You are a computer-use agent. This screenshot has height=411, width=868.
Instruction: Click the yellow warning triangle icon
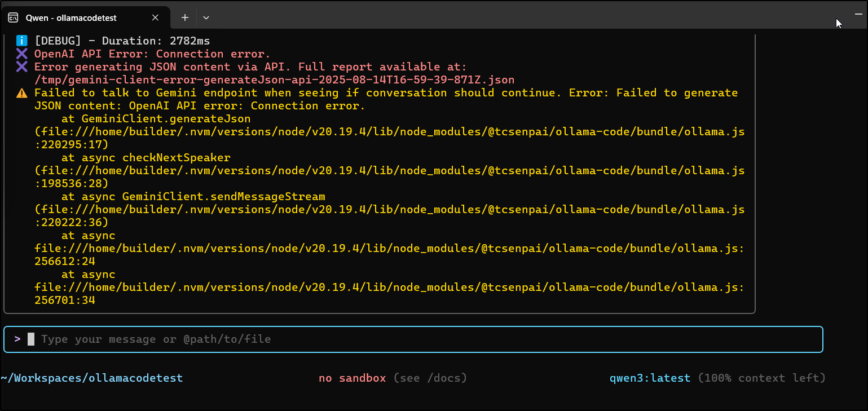21,93
